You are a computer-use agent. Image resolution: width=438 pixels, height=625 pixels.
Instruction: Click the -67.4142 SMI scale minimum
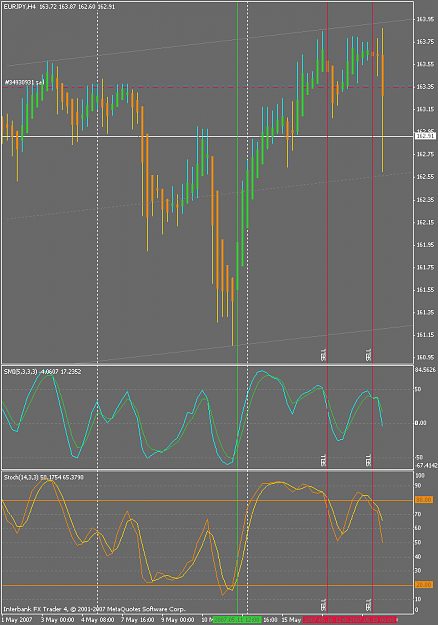pos(426,466)
